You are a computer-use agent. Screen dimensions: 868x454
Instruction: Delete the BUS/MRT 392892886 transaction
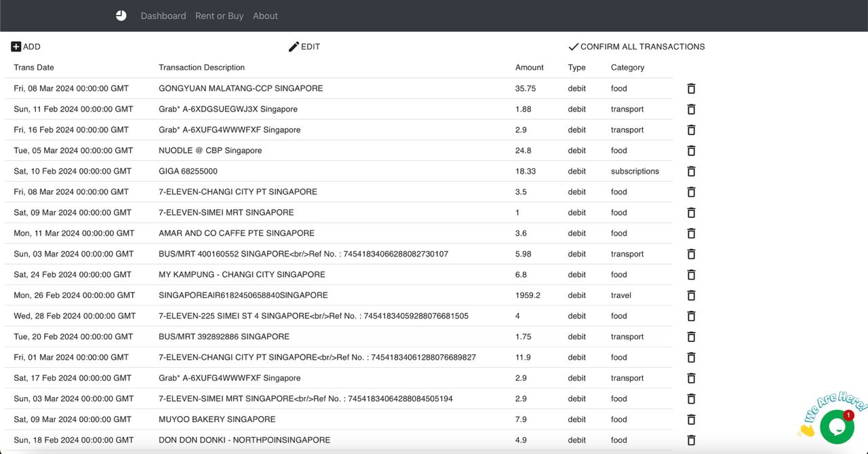click(691, 337)
